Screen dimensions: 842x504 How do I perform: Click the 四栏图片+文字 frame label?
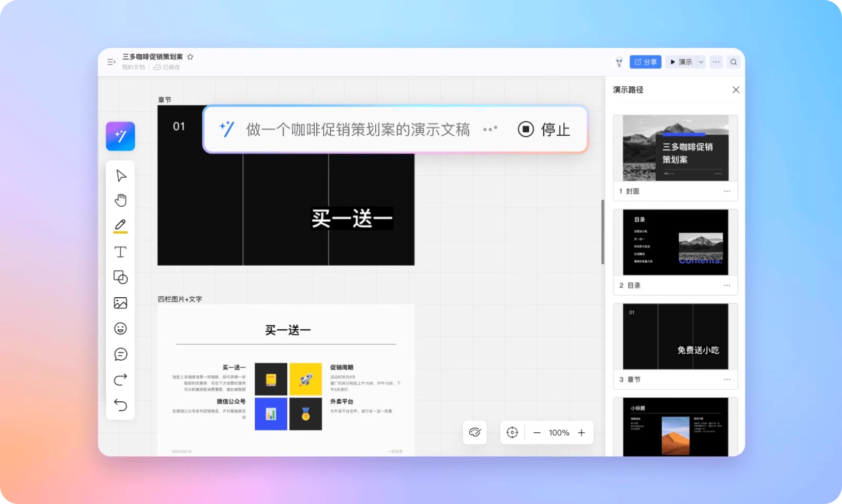pyautogui.click(x=180, y=299)
